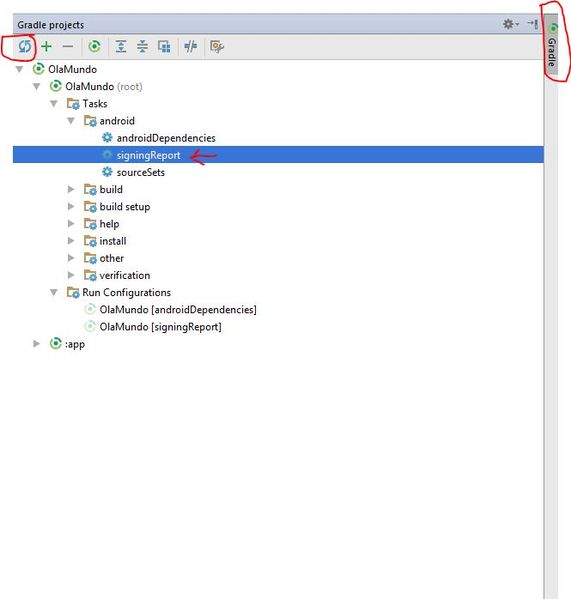Select the install folder label

tap(113, 241)
